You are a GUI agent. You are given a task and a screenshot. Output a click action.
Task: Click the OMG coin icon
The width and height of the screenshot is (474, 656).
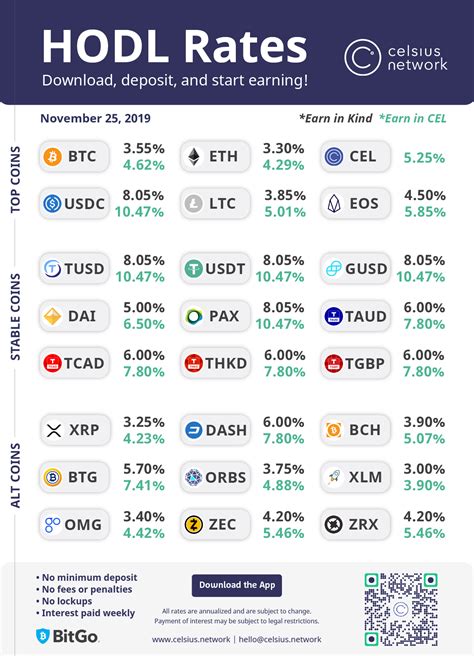[x=53, y=524]
